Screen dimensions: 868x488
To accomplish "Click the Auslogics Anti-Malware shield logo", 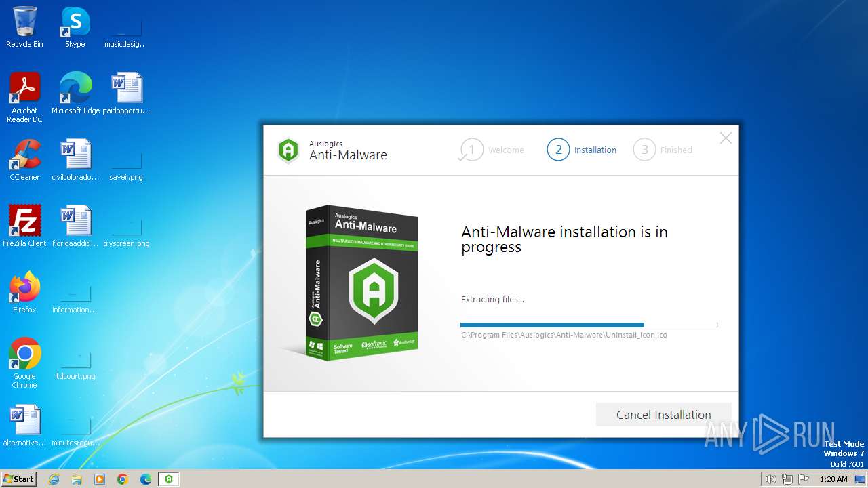I will pos(288,150).
